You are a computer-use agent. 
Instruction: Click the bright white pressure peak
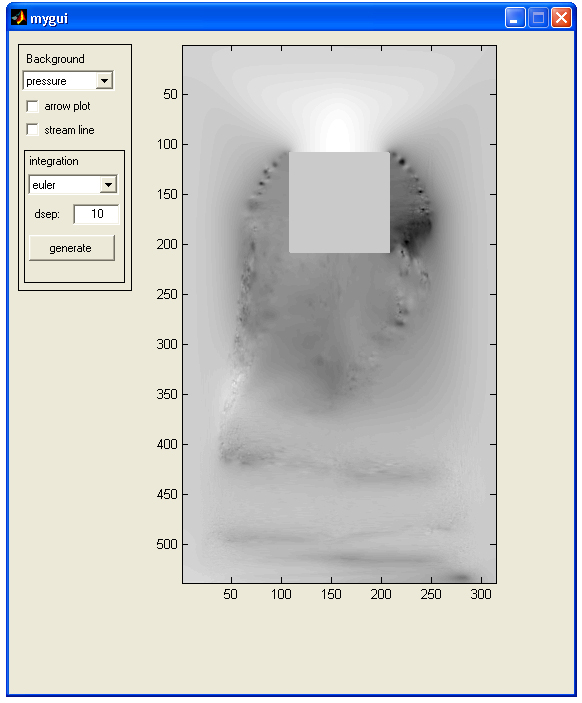(338, 132)
